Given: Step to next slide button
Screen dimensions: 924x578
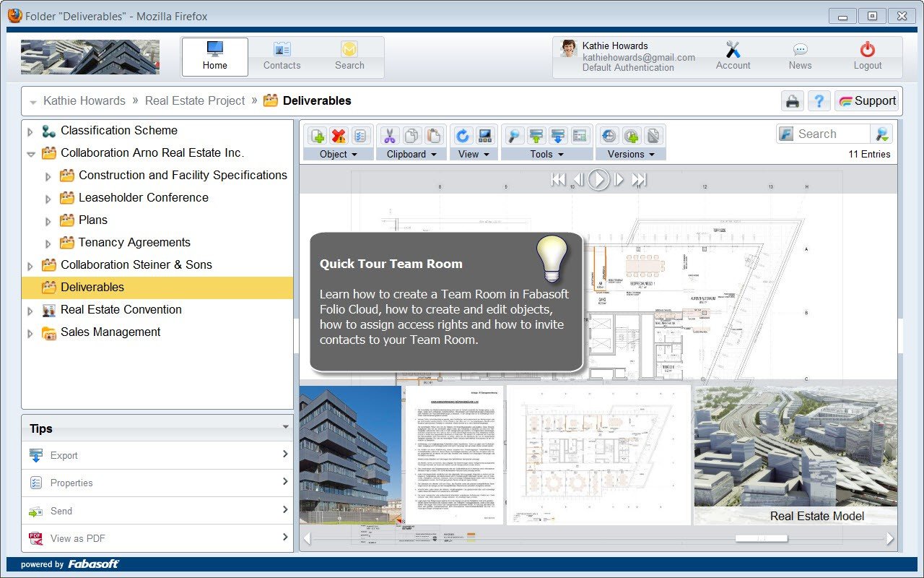Looking at the screenshot, I should (619, 180).
